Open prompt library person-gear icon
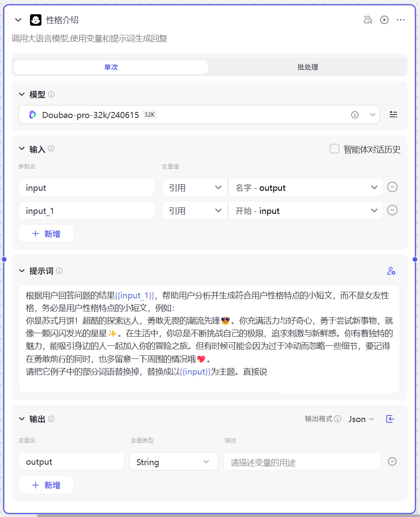This screenshot has width=420, height=517. 391,271
